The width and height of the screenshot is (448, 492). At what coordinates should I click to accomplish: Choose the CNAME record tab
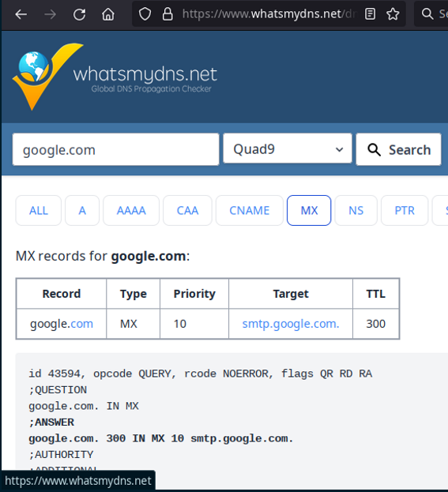click(250, 210)
